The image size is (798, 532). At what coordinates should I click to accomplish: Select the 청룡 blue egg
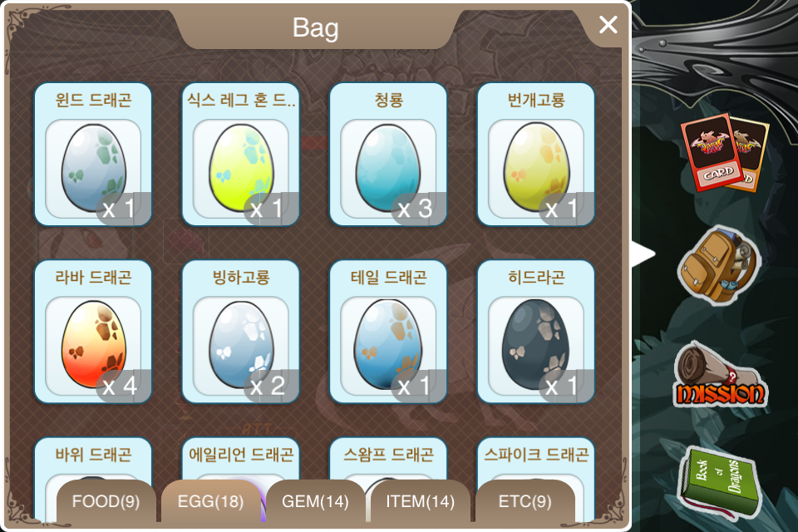388,155
